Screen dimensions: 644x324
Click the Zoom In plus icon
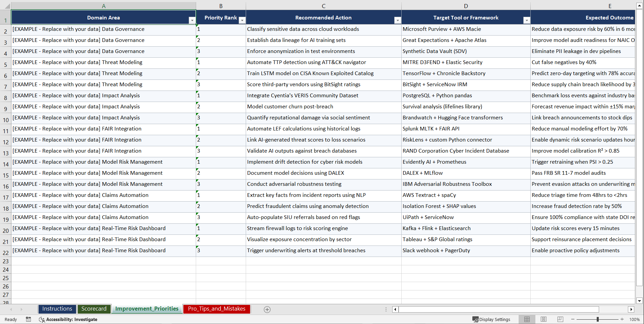(x=622, y=319)
